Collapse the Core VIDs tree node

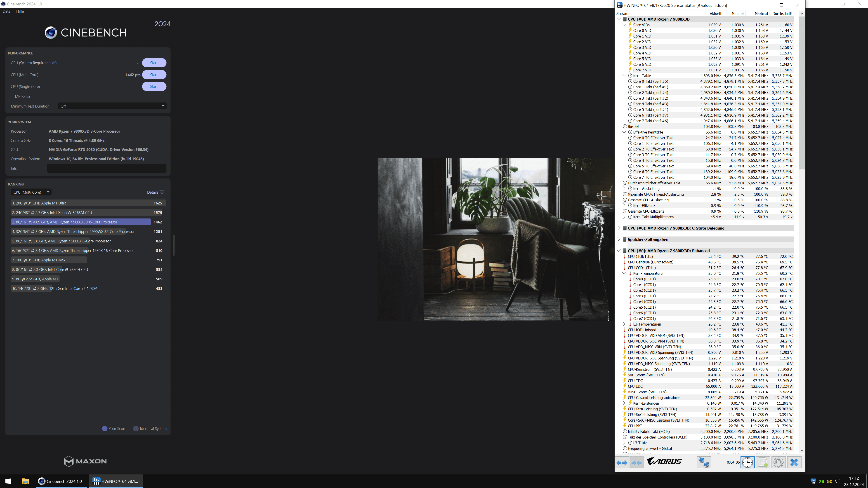[x=624, y=25]
